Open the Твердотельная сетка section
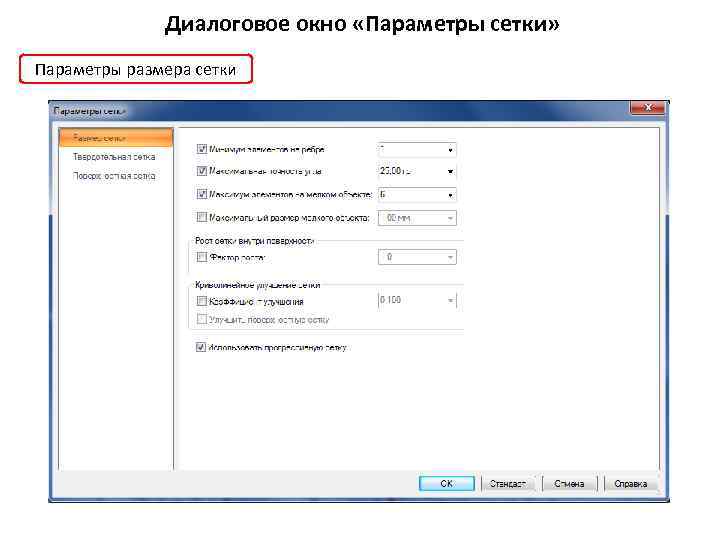This screenshot has height=540, width=720. [x=114, y=157]
